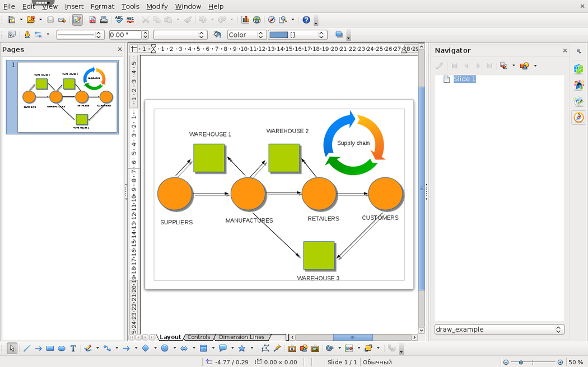Screen dimensions: 588x367
Task: Click the Export as PDF icon
Action: tap(92, 20)
